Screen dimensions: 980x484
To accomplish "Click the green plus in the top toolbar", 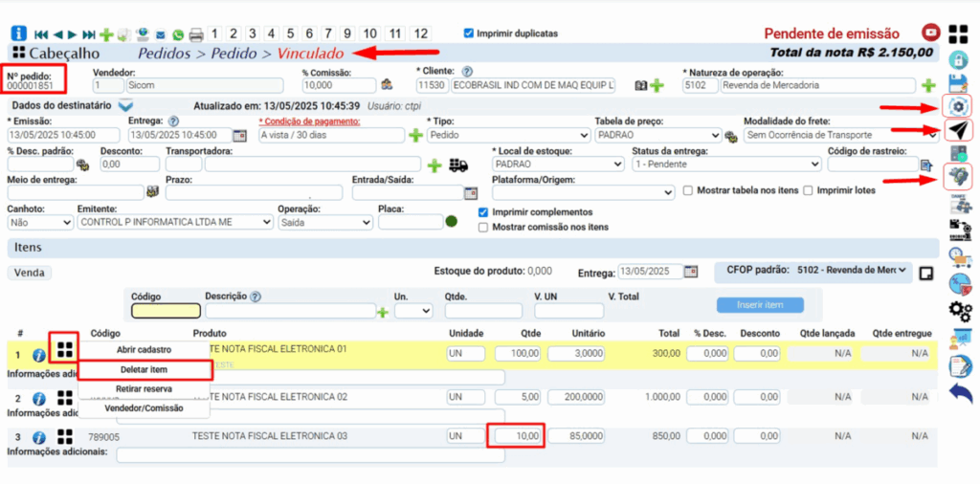I will pyautogui.click(x=107, y=34).
